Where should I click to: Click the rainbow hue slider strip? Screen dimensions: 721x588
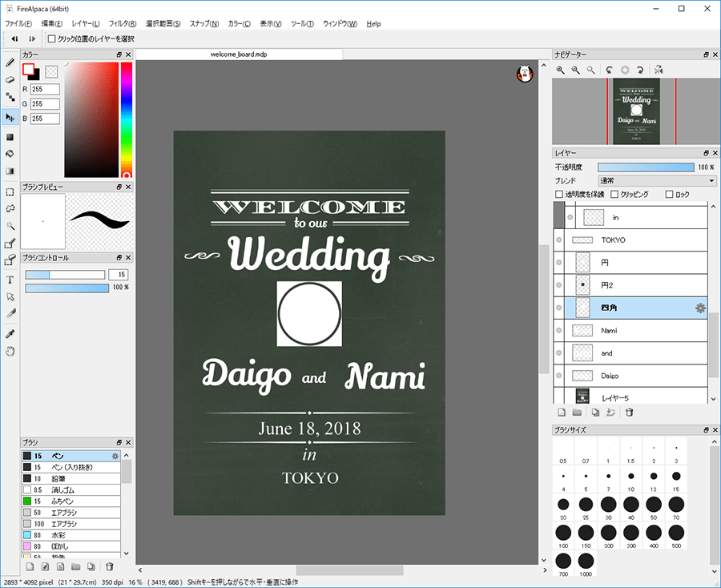pos(127,120)
